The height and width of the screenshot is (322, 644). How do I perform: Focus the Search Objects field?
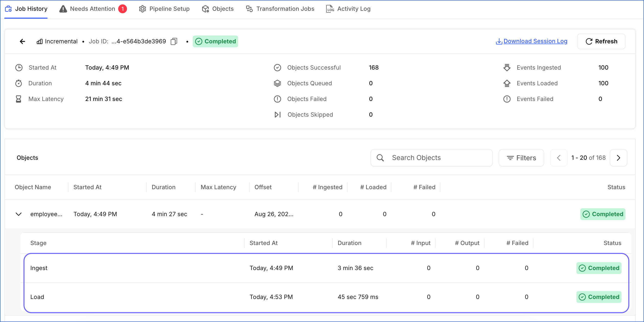432,158
